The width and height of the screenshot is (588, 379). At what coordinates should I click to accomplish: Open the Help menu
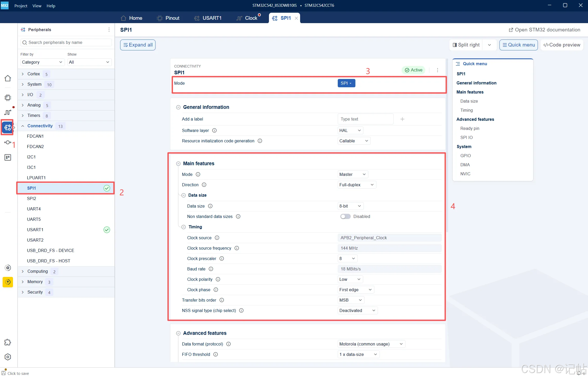pyautogui.click(x=51, y=6)
